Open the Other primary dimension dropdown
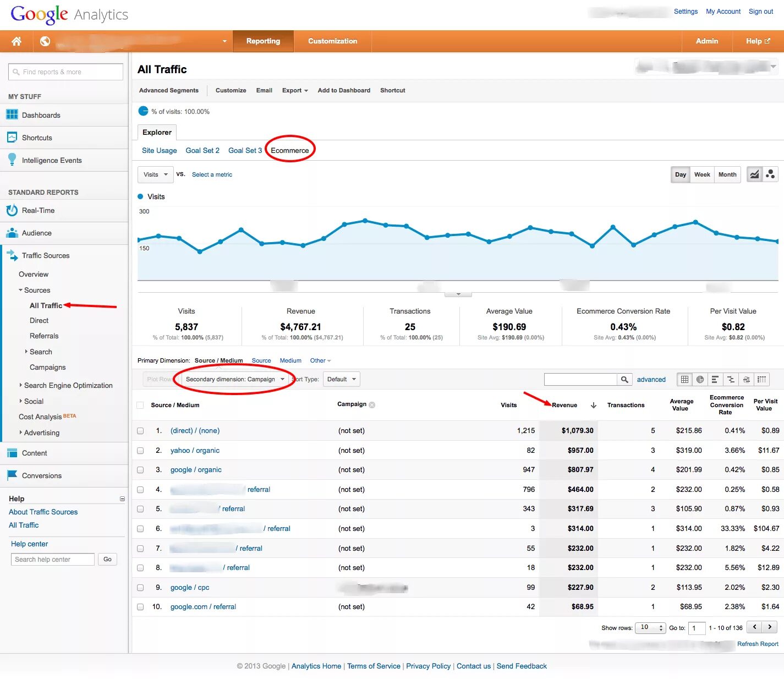The image size is (784, 679). point(320,361)
